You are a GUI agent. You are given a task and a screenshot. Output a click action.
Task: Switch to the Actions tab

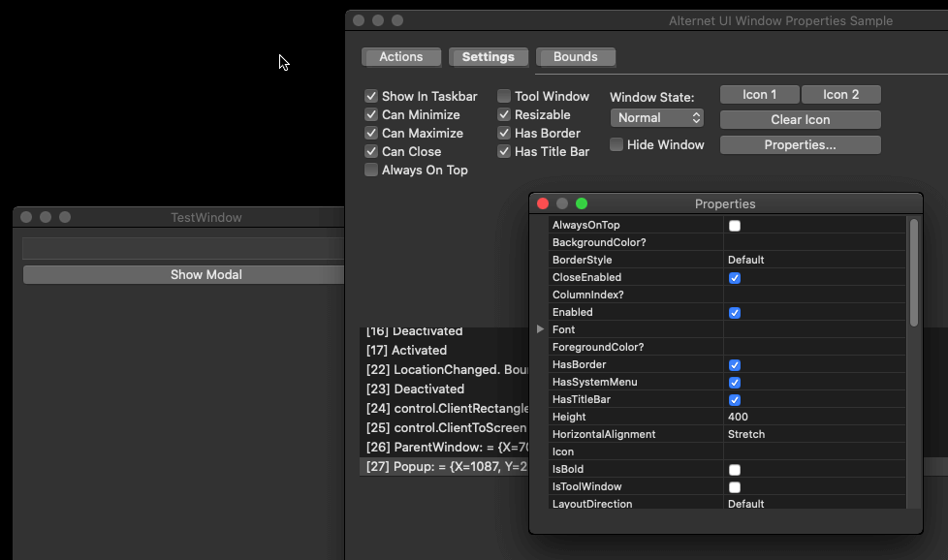[x=400, y=56]
